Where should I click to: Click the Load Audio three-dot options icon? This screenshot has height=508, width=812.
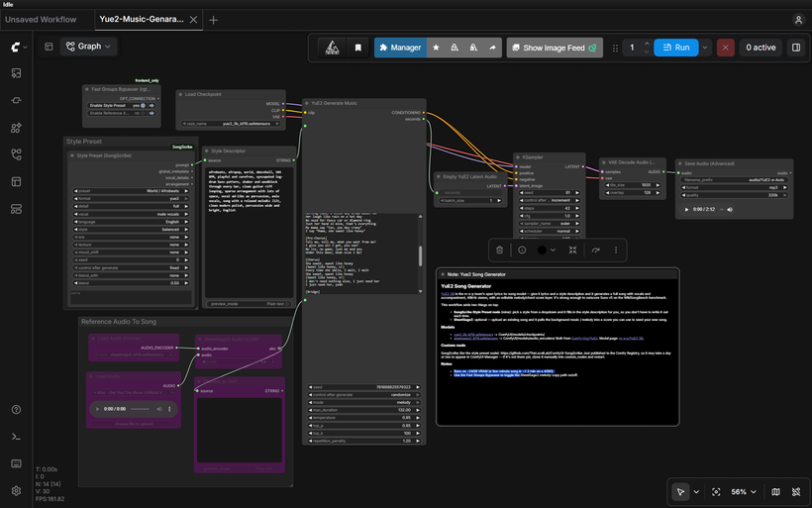169,409
